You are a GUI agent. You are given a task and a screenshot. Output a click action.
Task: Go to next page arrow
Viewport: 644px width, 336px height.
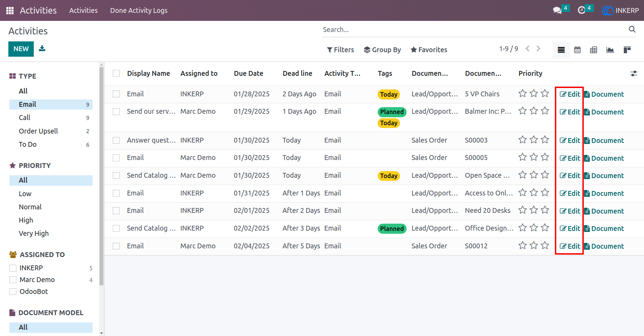[539, 49]
